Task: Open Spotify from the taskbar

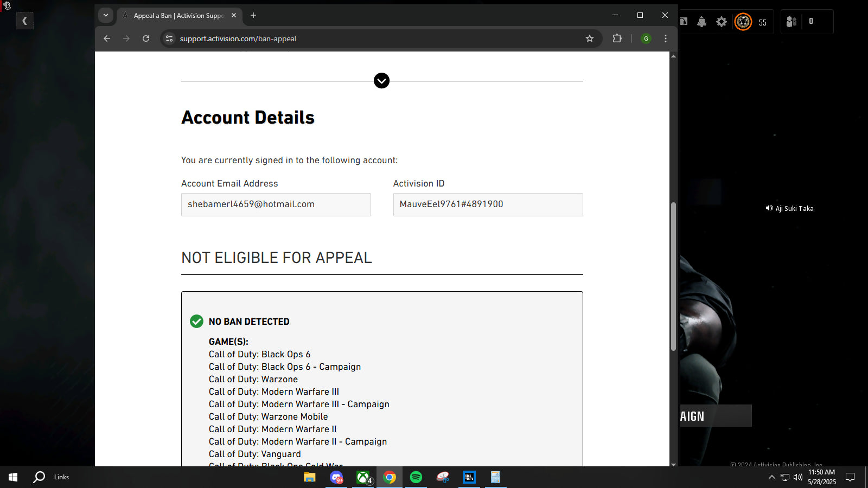Action: (x=416, y=477)
